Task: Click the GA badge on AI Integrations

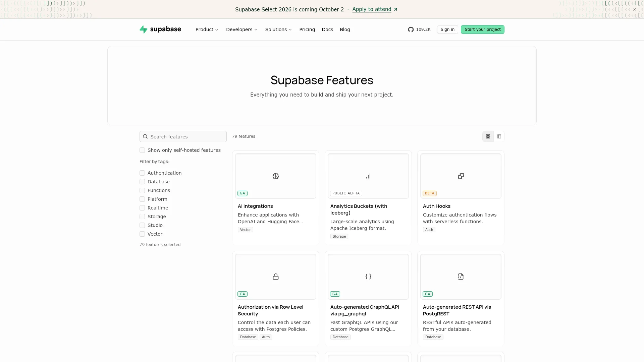Action: [x=243, y=193]
